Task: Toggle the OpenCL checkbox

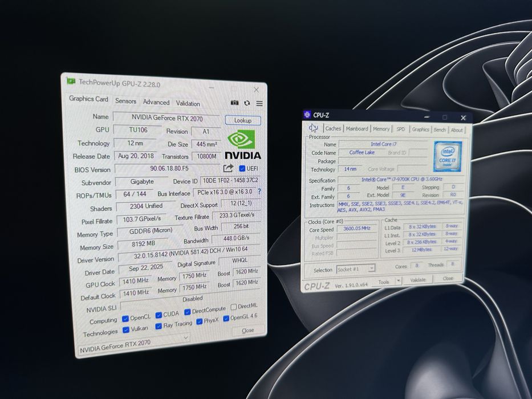Action: (x=125, y=318)
